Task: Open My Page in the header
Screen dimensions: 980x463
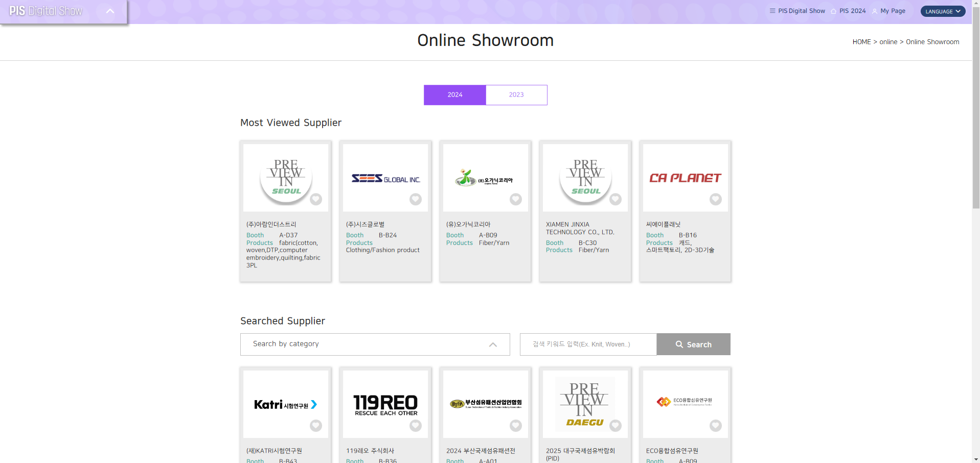Action: click(889, 11)
